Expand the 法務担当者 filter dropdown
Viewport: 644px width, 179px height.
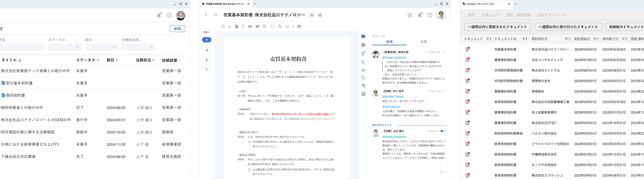coord(138,47)
